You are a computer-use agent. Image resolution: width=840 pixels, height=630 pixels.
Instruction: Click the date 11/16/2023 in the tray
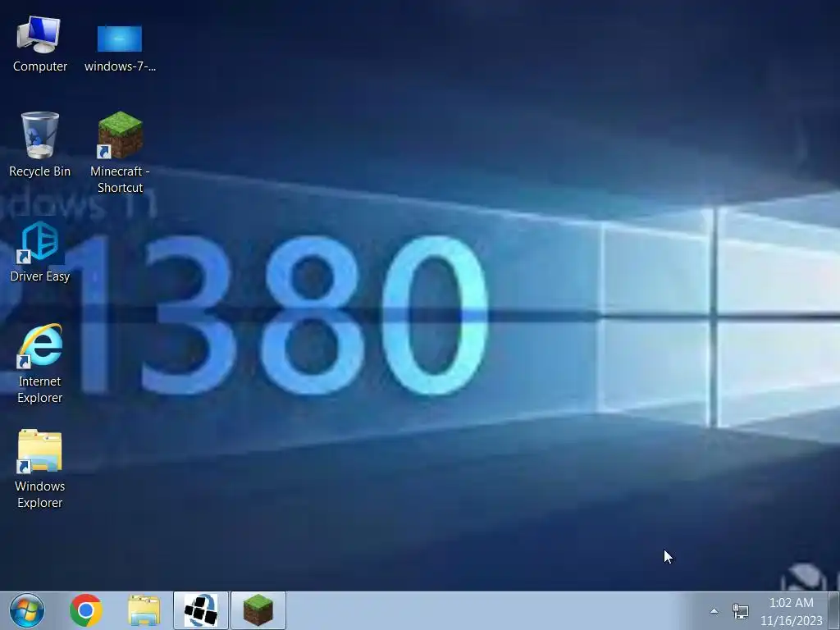coord(792,620)
